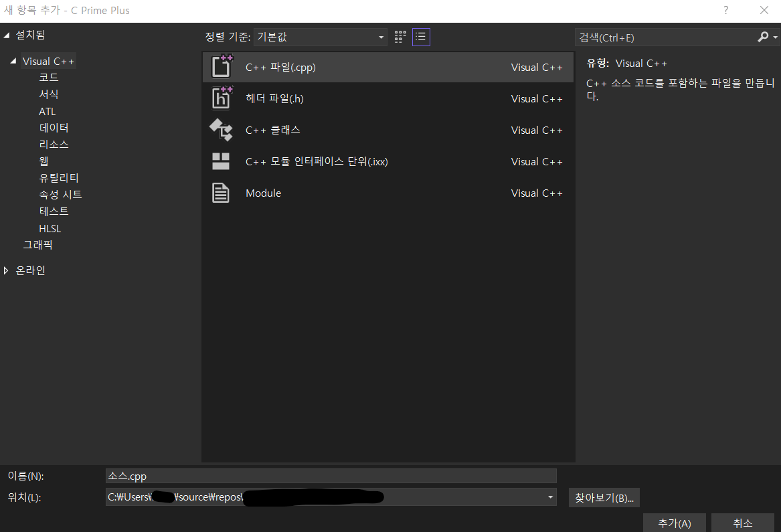Select the 유틸리티 category
Image resolution: width=781 pixels, height=532 pixels.
(59, 178)
